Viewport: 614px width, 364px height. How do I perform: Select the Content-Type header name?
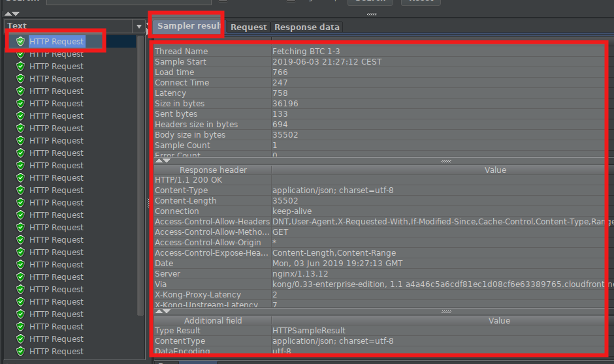click(x=182, y=190)
